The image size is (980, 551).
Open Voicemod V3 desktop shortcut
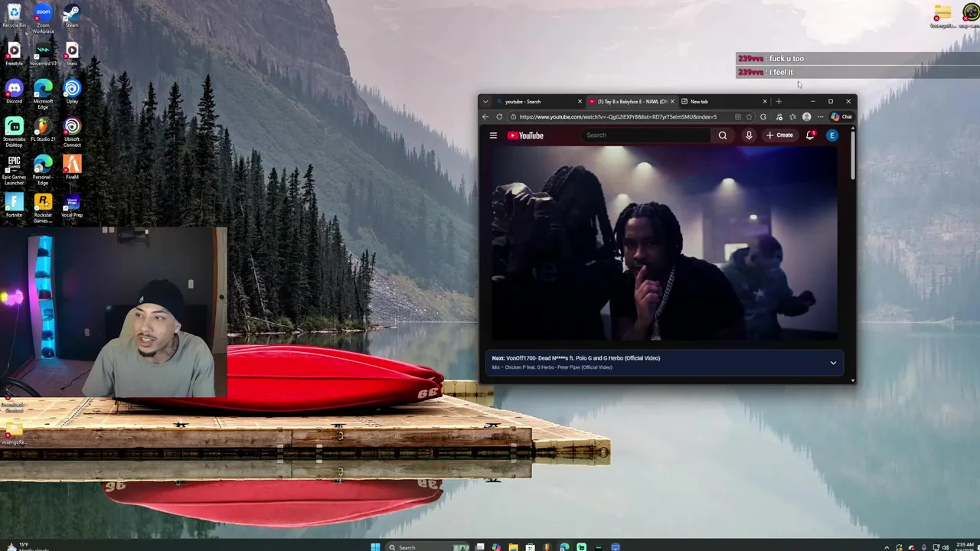coord(43,54)
